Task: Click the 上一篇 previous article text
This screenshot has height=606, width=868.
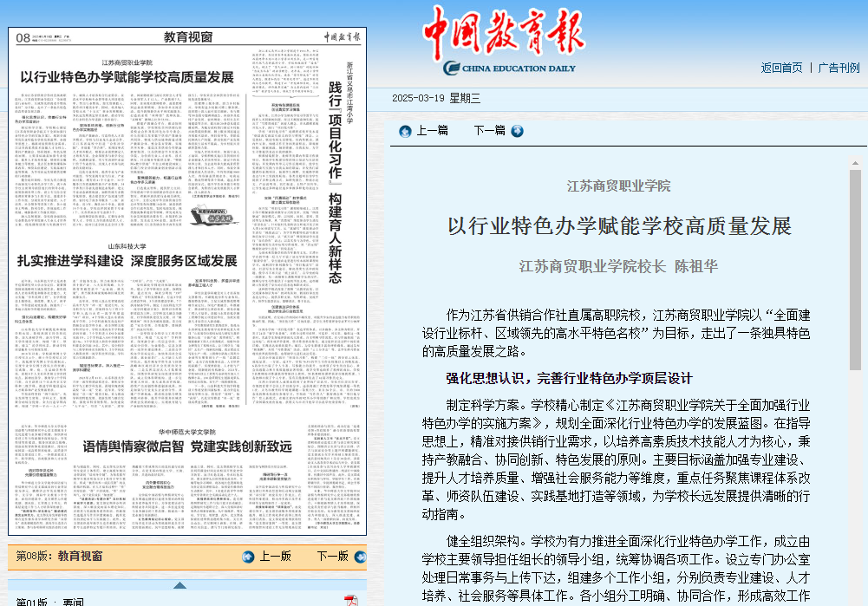Action: click(433, 131)
